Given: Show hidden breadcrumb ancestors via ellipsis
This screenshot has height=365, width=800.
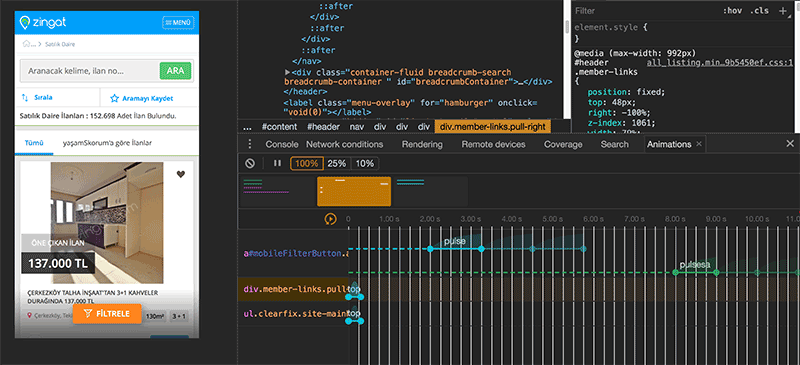Looking at the screenshot, I should coord(247,127).
